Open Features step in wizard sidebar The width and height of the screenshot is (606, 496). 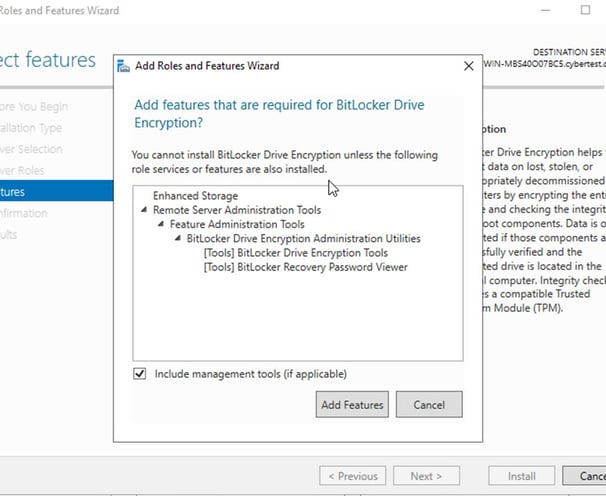click(56, 192)
